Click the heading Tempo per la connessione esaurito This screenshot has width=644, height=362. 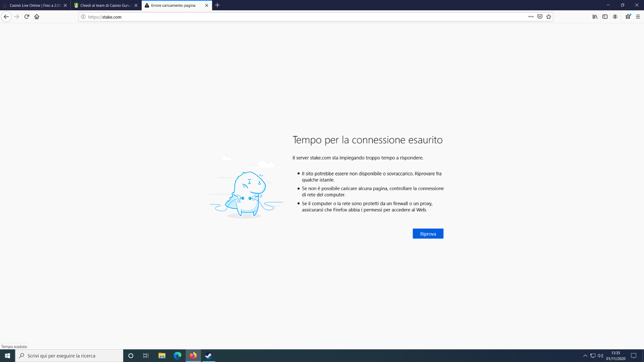[x=368, y=140]
